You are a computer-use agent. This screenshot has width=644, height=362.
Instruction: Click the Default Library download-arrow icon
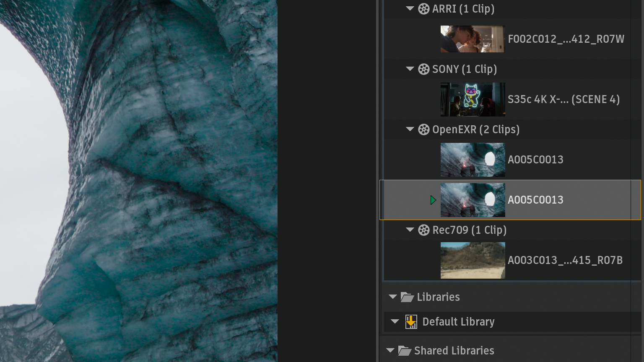411,322
